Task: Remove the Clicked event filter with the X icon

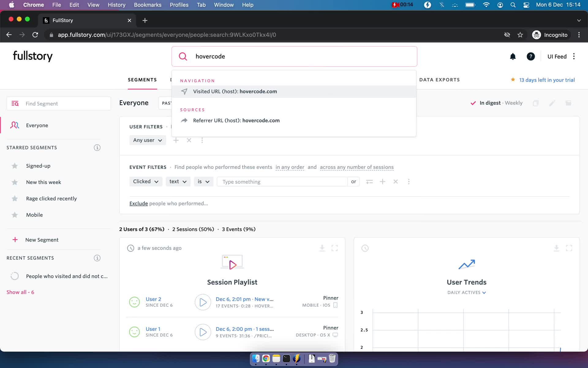Action: 396,182
